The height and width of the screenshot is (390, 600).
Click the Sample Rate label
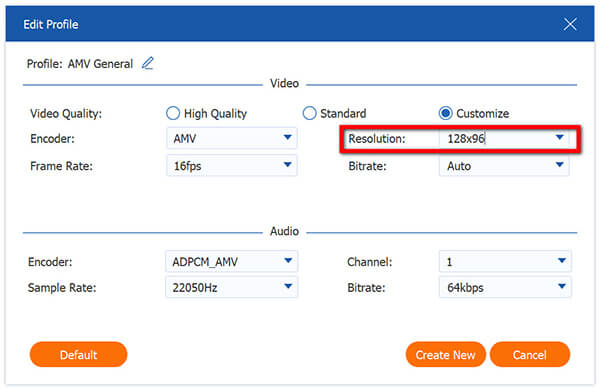tap(62, 288)
